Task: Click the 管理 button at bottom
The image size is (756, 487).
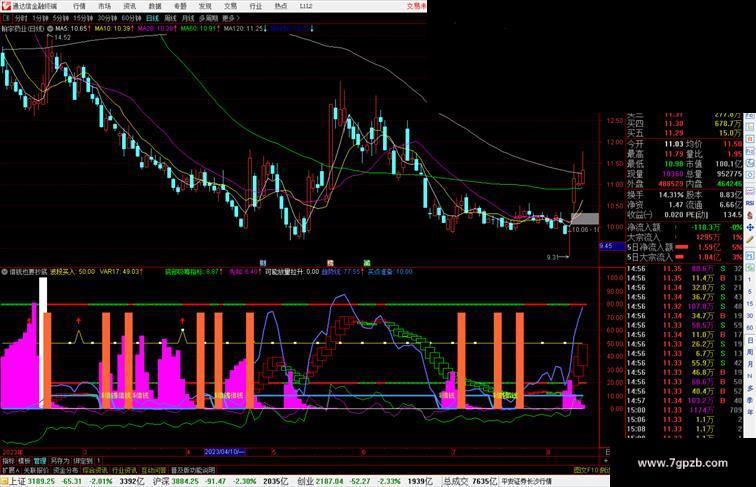Action: pyautogui.click(x=40, y=461)
